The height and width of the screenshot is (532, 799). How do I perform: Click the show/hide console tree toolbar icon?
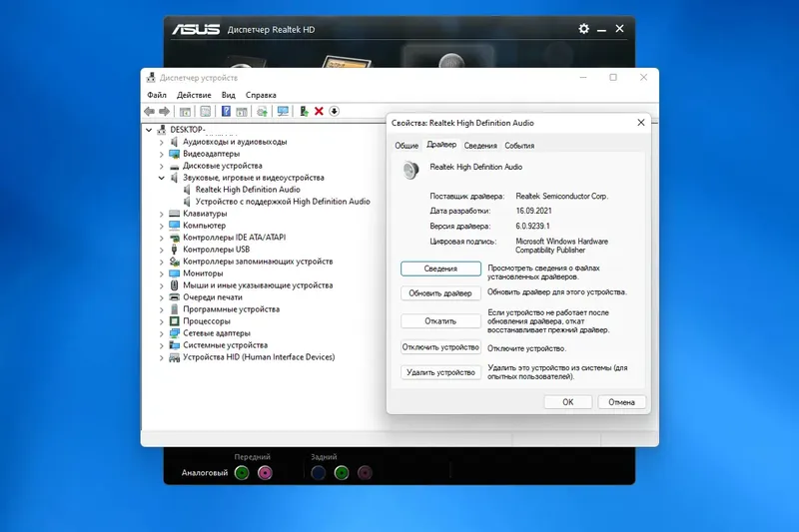[x=185, y=111]
